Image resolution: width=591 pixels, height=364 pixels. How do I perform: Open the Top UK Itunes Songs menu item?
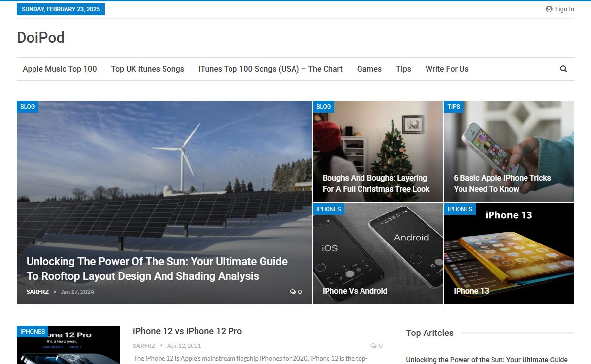(x=148, y=69)
